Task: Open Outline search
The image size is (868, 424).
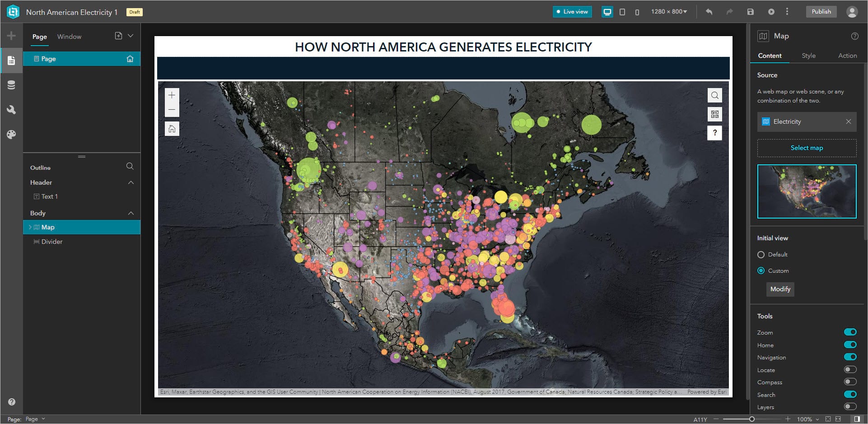Action: click(x=130, y=166)
